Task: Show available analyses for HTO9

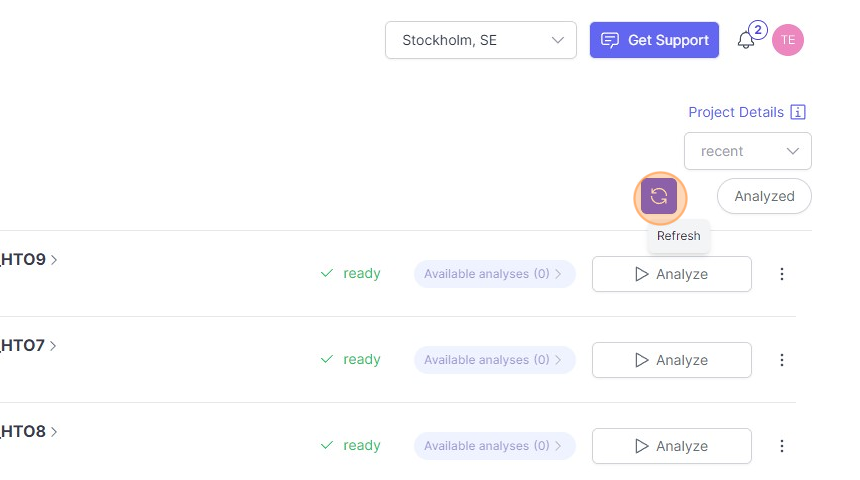Action: [494, 274]
